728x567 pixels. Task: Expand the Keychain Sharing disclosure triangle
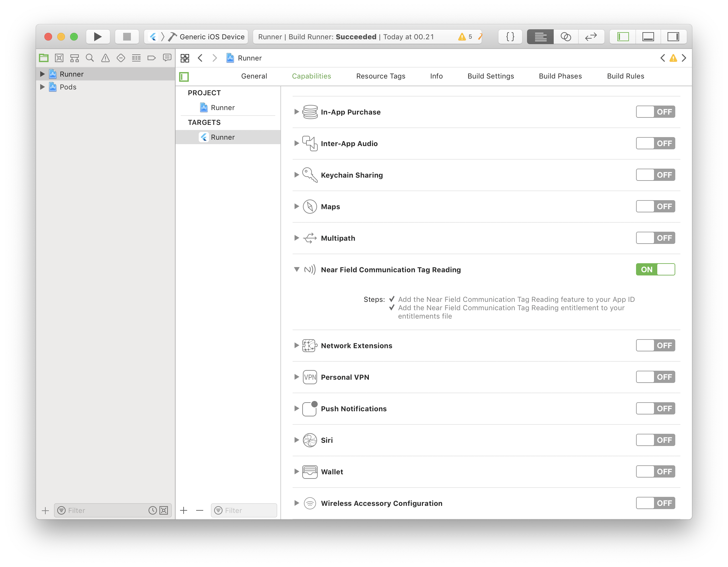point(296,175)
